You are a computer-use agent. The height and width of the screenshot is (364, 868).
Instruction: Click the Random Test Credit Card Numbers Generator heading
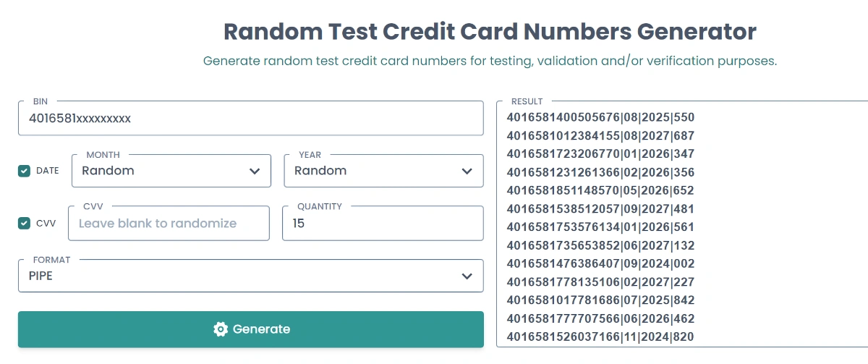(x=490, y=32)
